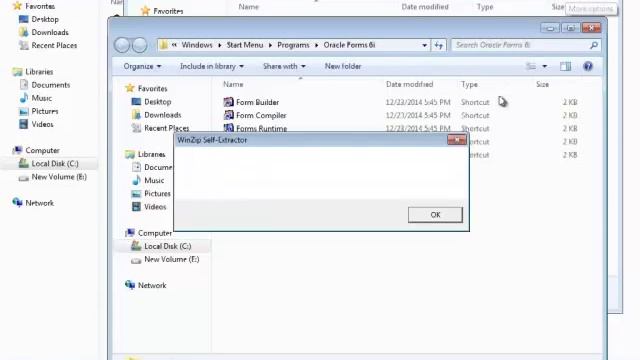Click OK in WinZip Self-Extractor dialog

[x=435, y=215]
